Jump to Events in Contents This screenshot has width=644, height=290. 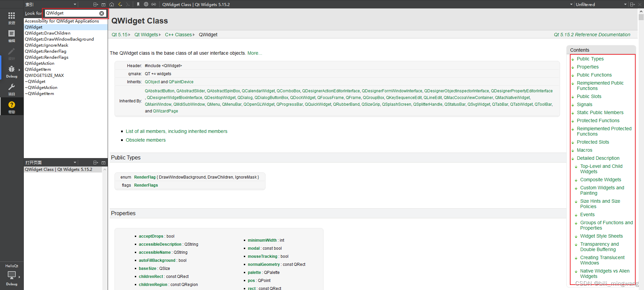pyautogui.click(x=587, y=214)
